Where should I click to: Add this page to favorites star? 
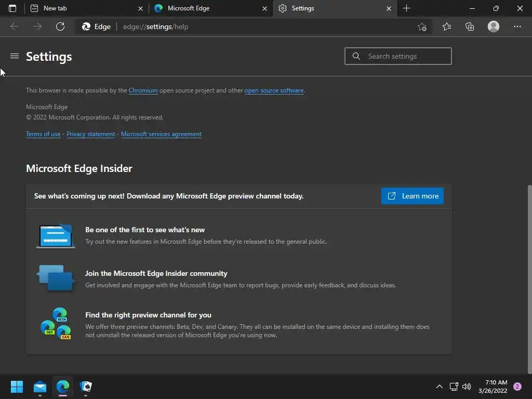coord(422,26)
